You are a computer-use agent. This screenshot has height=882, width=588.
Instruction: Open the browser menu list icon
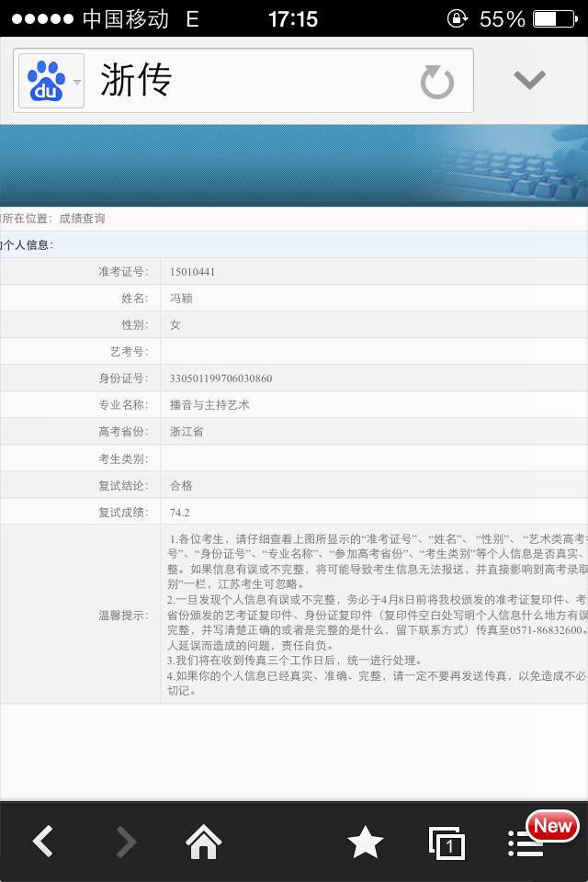(526, 842)
